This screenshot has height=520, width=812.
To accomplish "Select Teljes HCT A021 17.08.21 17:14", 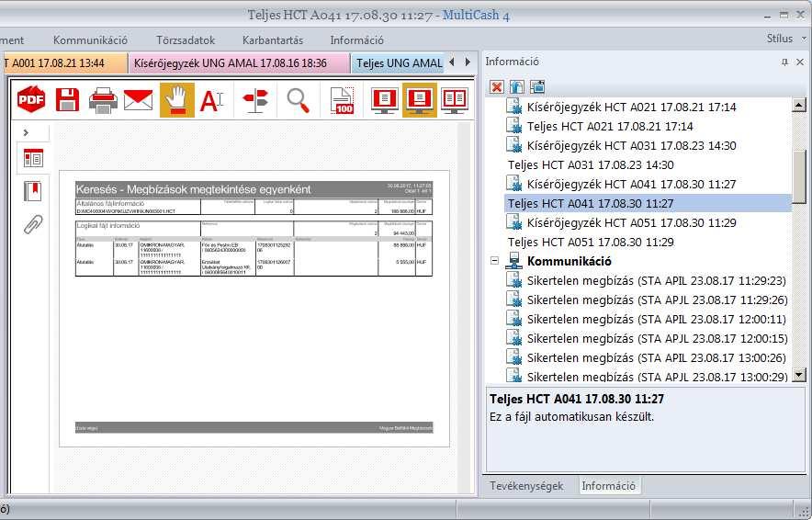I will (x=610, y=127).
